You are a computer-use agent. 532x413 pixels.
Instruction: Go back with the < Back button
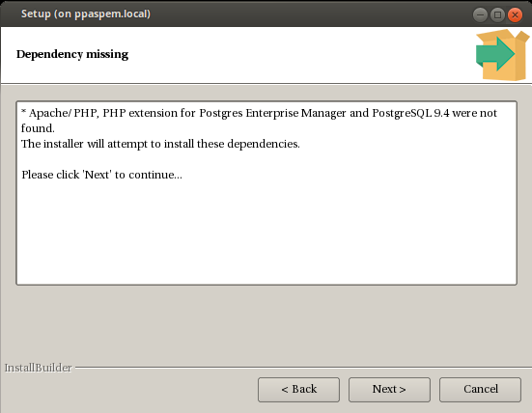[x=298, y=390]
